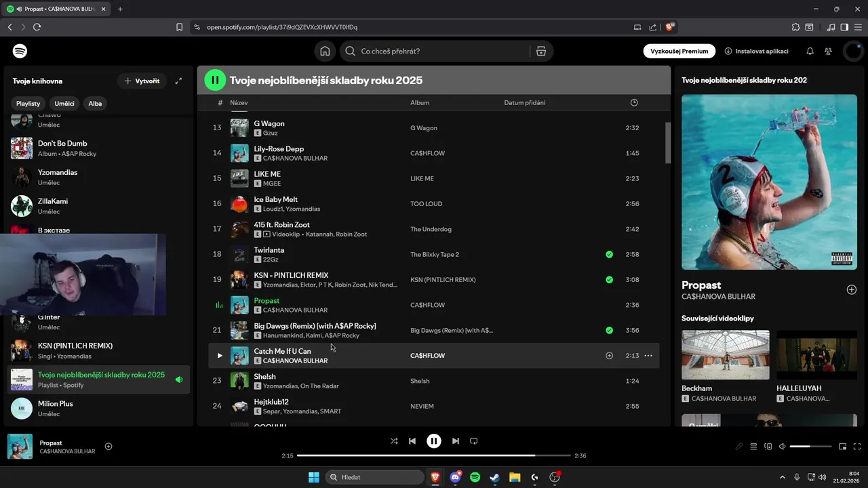Sort by Datum přidání column
868x488 pixels.
pos(524,102)
